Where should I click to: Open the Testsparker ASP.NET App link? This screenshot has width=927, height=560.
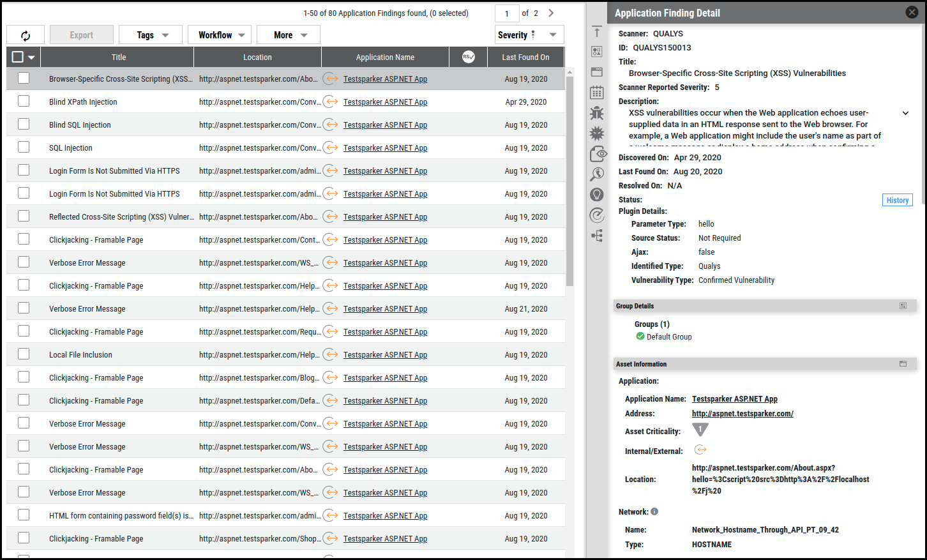coord(734,398)
